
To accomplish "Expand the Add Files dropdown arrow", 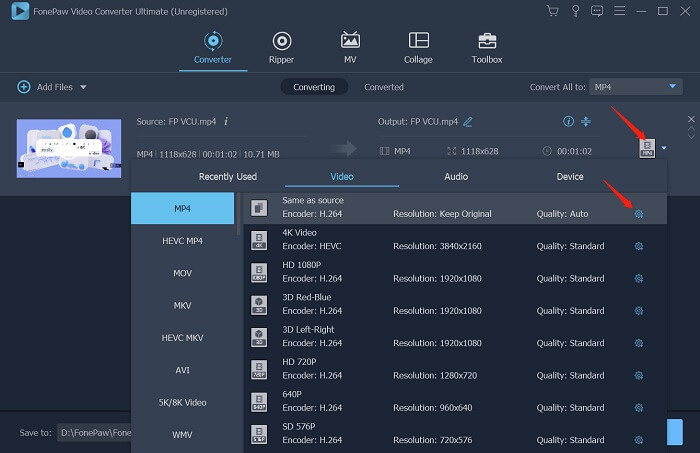I will coord(83,87).
